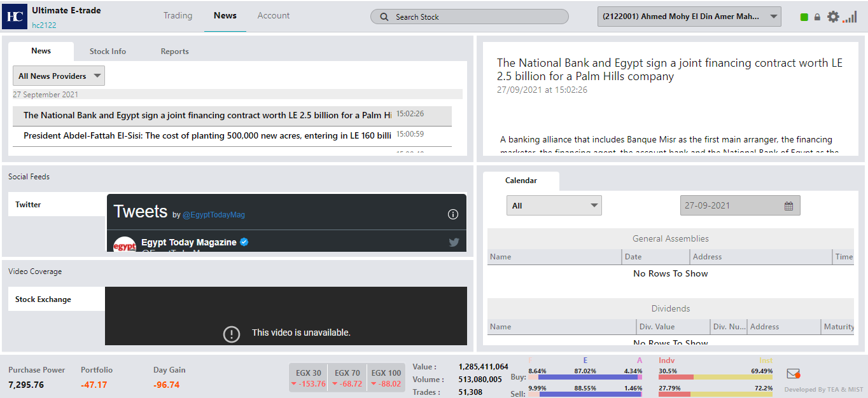Image resolution: width=868 pixels, height=398 pixels.
Task: Open the National Bank financing news row
Action: pos(232,116)
